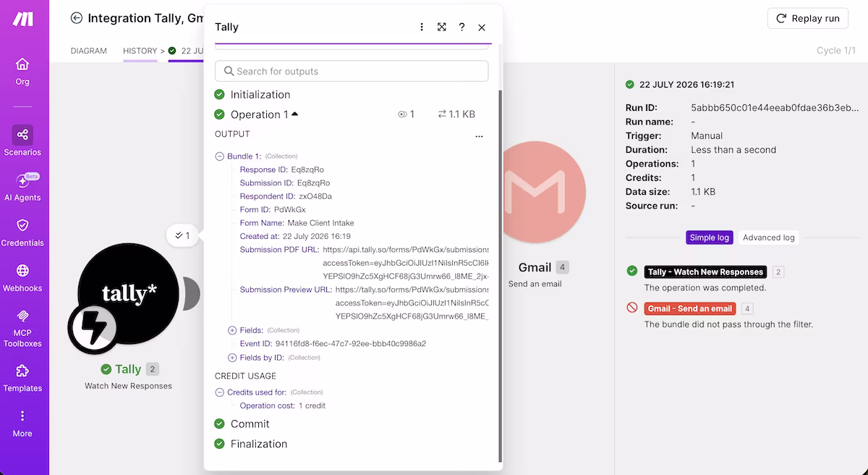Click the Submission PDF URL link value
Screen dimensions: 868x475
pyautogui.click(x=406, y=263)
